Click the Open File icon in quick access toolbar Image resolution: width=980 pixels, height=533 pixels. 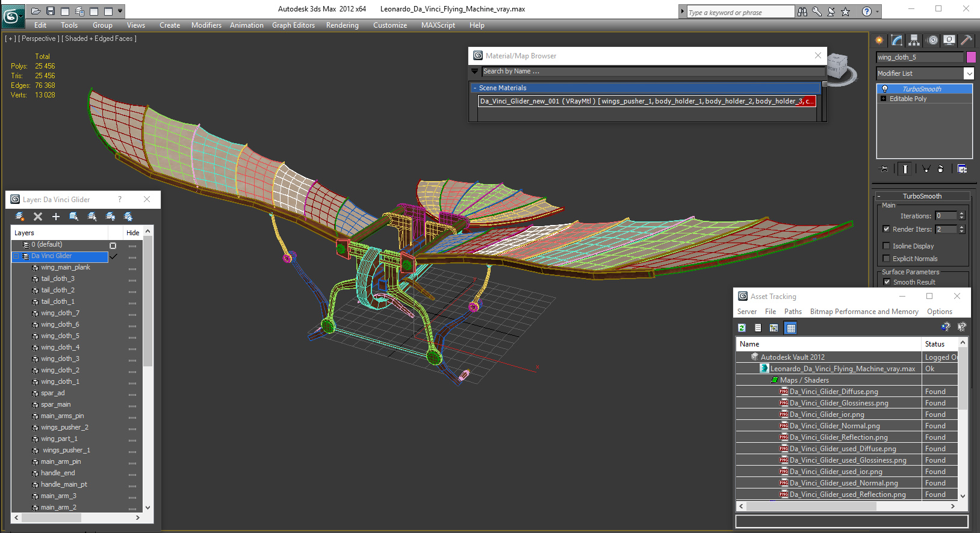click(x=36, y=11)
